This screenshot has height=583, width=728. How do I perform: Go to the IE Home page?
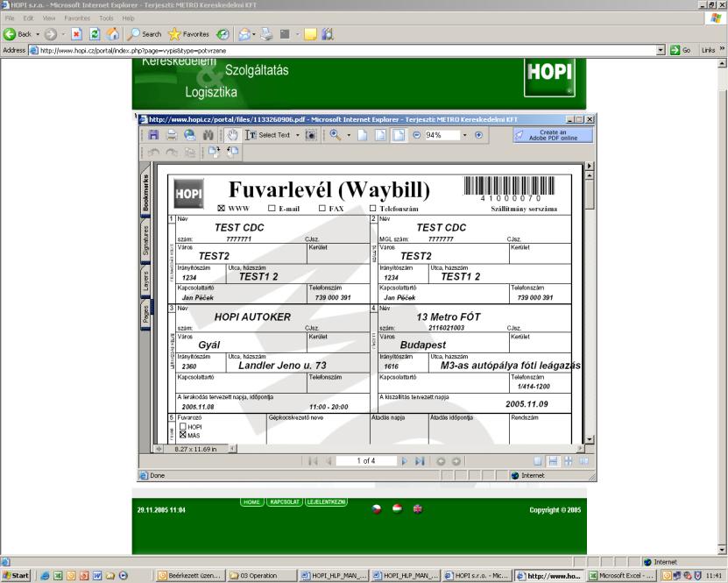(113, 34)
